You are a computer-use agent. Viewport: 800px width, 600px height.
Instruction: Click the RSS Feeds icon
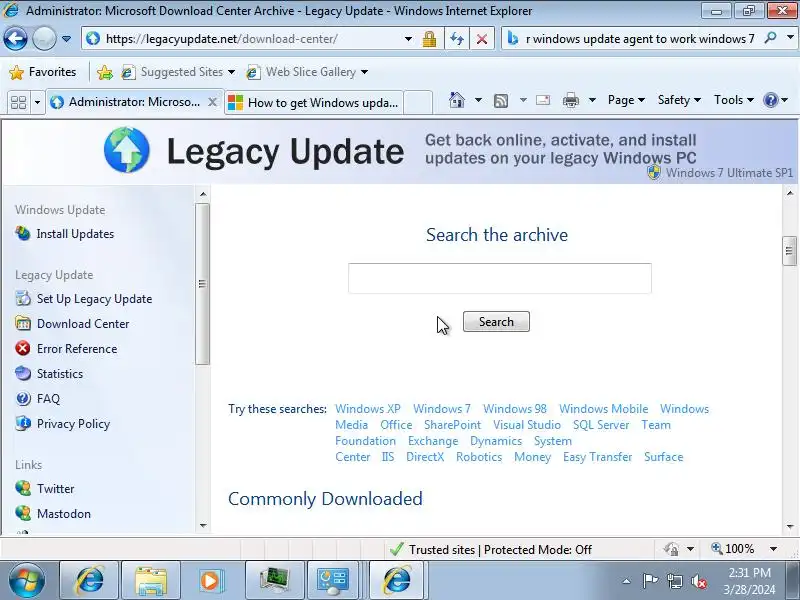(x=501, y=101)
